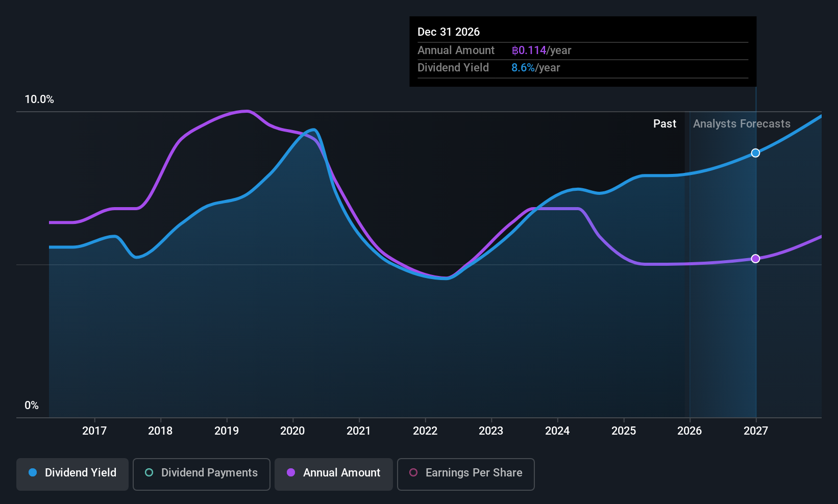This screenshot has height=504, width=838.
Task: Click the 0% axis label
Action: (32, 405)
